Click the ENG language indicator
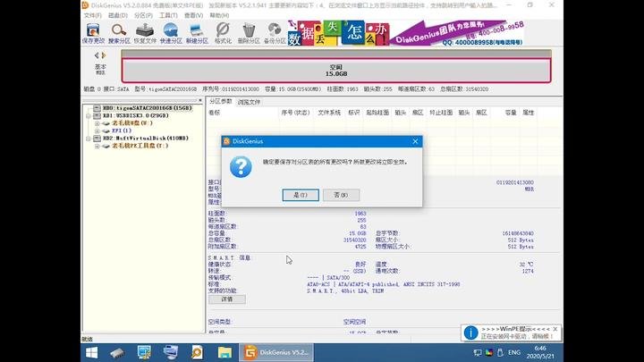 coord(513,352)
